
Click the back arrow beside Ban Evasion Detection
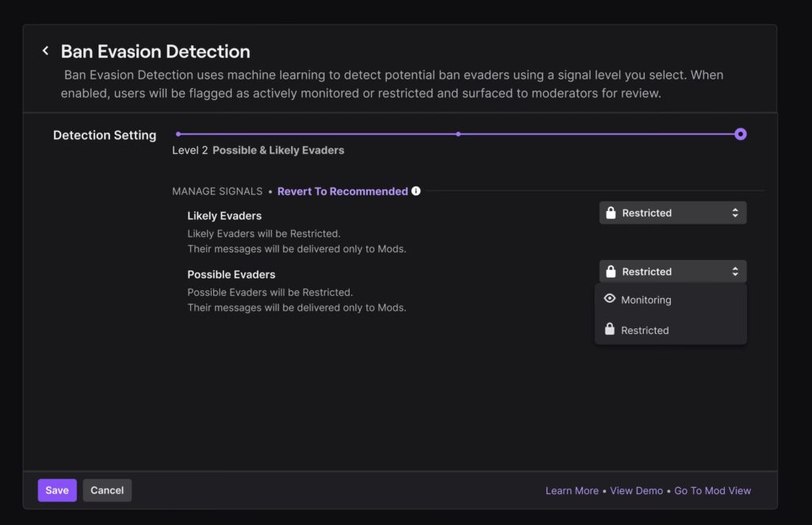pos(45,52)
